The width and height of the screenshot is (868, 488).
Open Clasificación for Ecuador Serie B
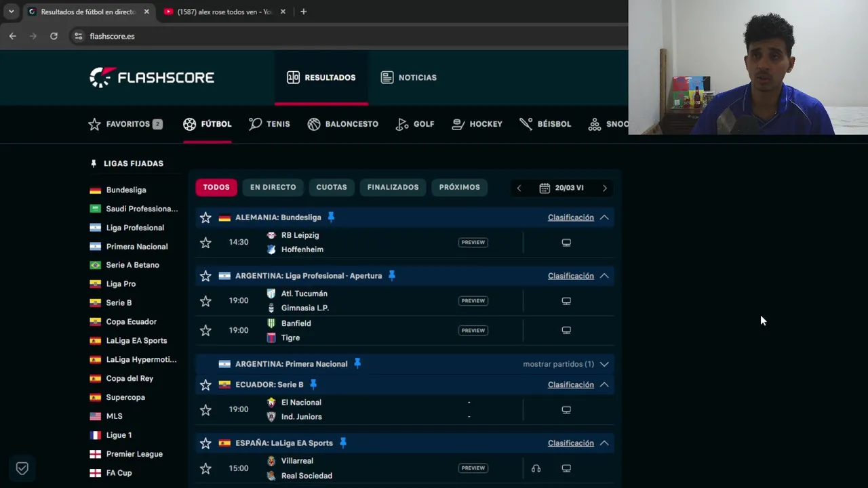pyautogui.click(x=571, y=385)
